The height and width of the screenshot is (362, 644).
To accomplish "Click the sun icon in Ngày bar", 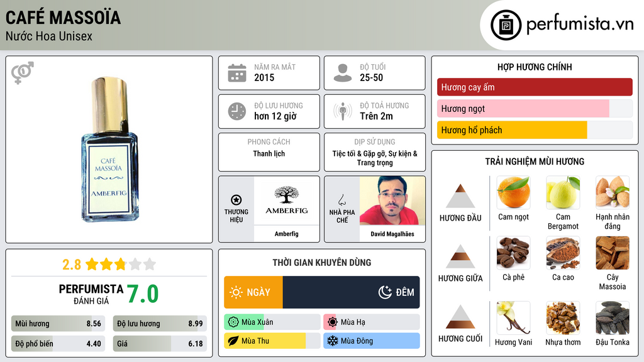I will coord(236,292).
